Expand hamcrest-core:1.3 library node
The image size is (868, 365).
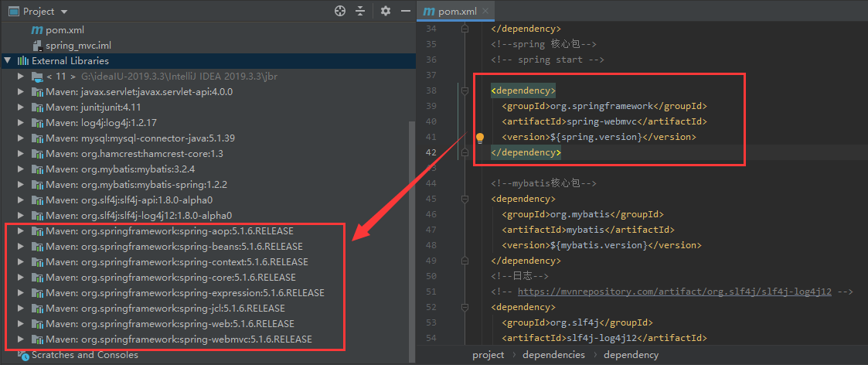(x=20, y=154)
